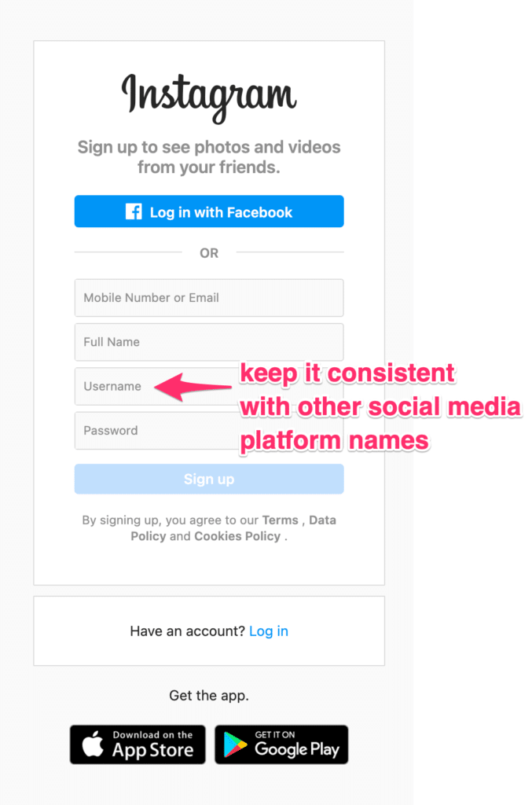Click the Google Play triangle icon
This screenshot has width=532, height=805.
[236, 745]
